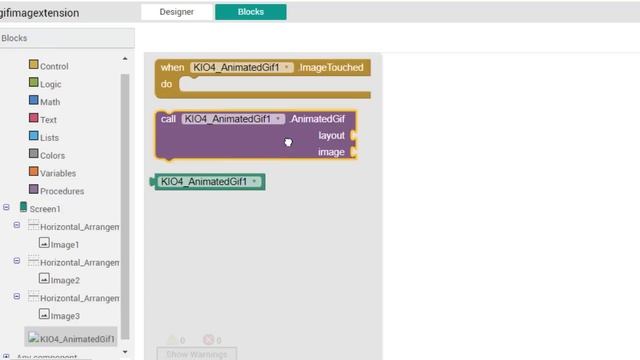Click the Colors category gray icon
Viewport: 640px width, 360px height.
click(33, 153)
